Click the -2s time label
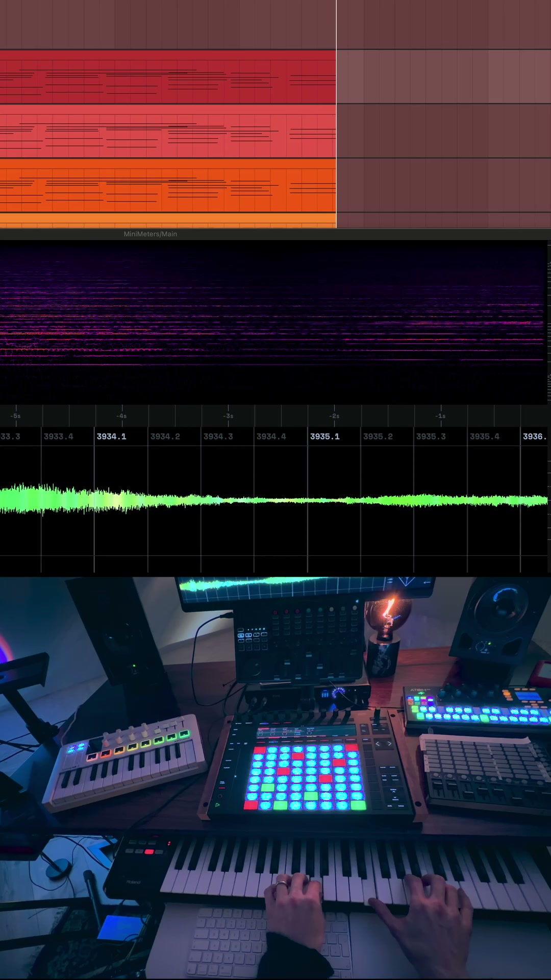This screenshot has height=980, width=551. (334, 416)
